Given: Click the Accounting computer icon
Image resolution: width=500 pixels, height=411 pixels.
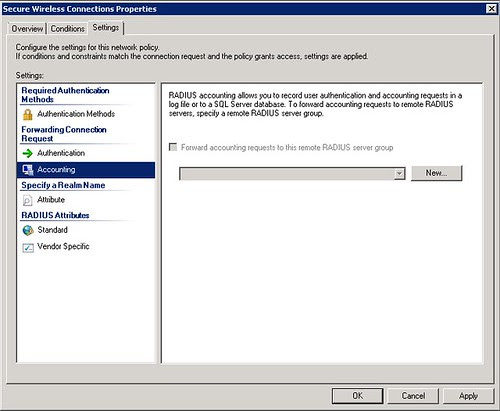Looking at the screenshot, I should (x=28, y=170).
